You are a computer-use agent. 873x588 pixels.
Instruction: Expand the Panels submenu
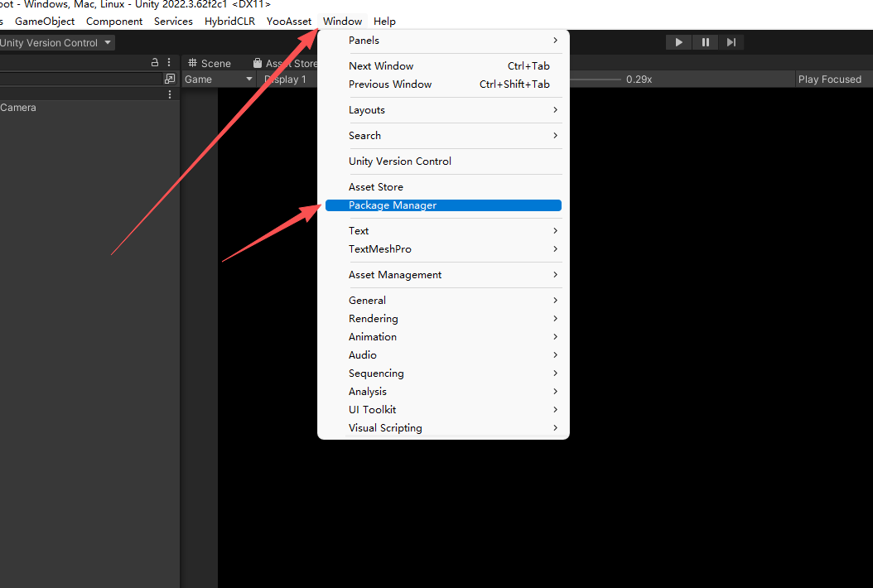pyautogui.click(x=443, y=40)
